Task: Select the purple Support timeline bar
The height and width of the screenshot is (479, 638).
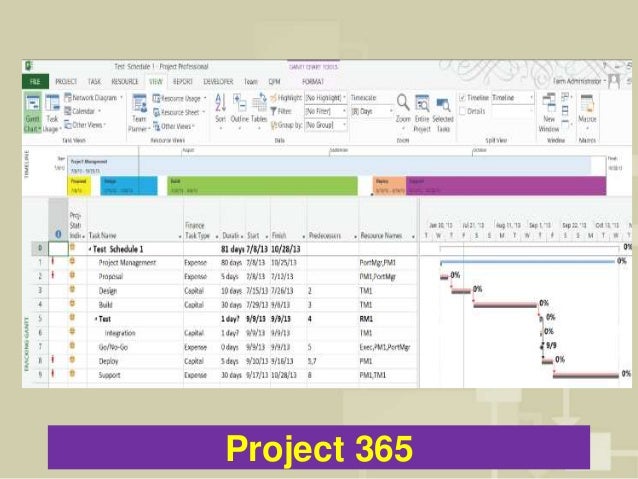Action: click(x=506, y=186)
